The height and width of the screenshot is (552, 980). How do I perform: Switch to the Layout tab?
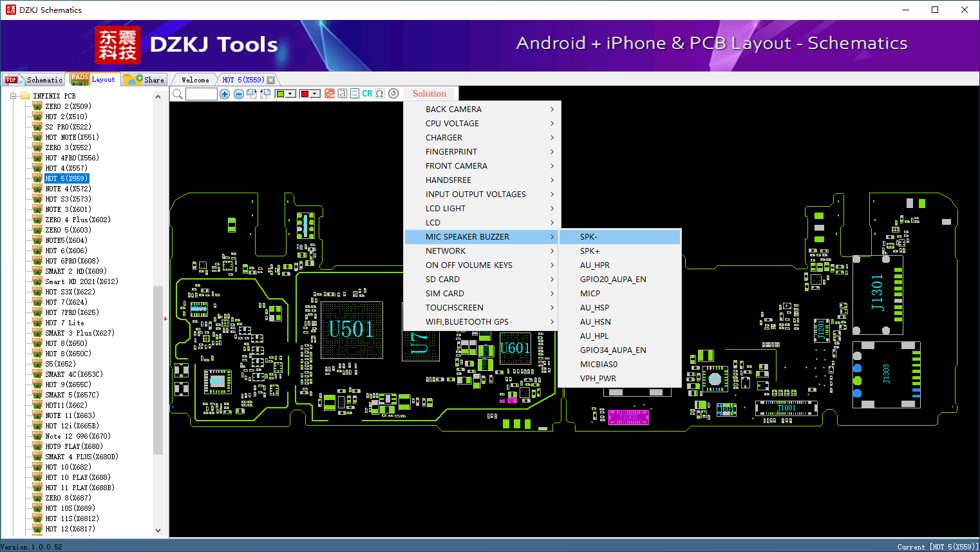tap(93, 79)
